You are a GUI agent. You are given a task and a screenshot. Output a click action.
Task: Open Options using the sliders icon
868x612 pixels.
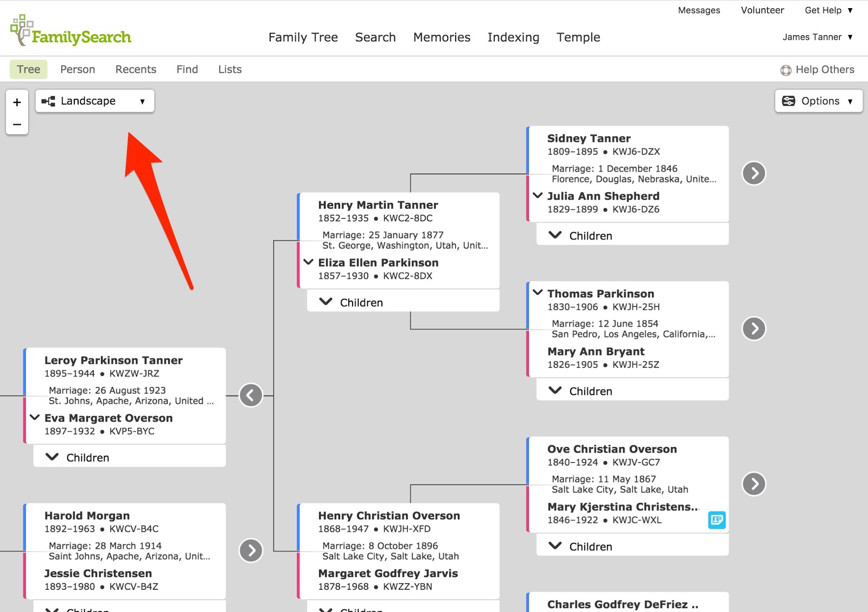pos(790,101)
